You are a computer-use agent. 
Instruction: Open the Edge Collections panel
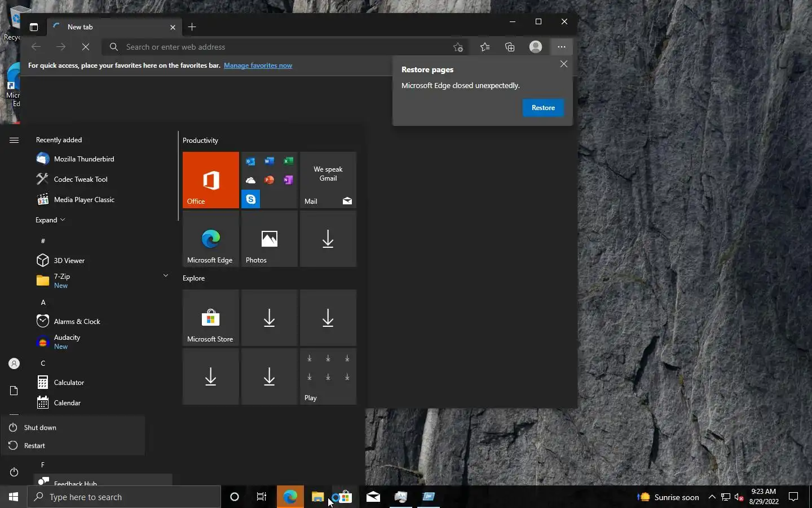coord(510,47)
